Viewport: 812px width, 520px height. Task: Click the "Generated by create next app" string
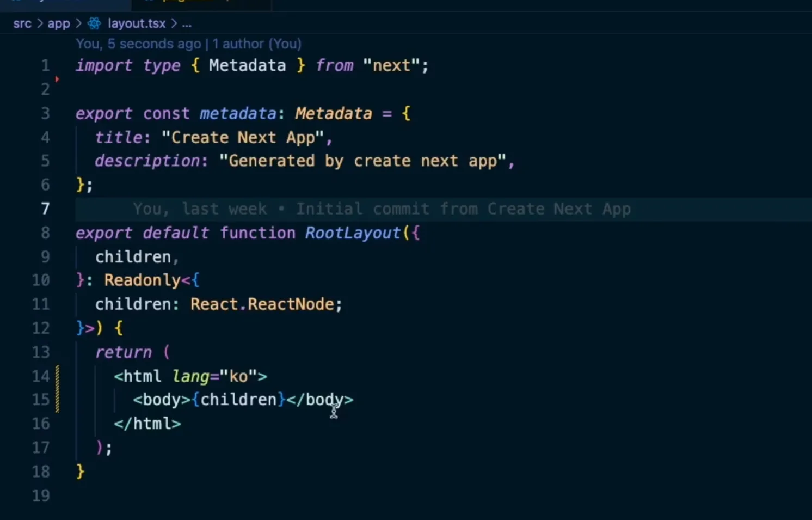363,161
